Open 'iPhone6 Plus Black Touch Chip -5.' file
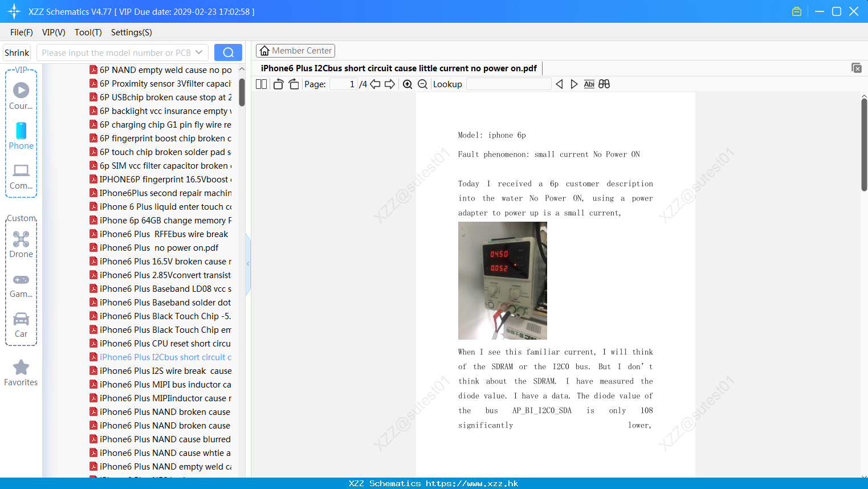The height and width of the screenshot is (489, 868). pos(161,316)
